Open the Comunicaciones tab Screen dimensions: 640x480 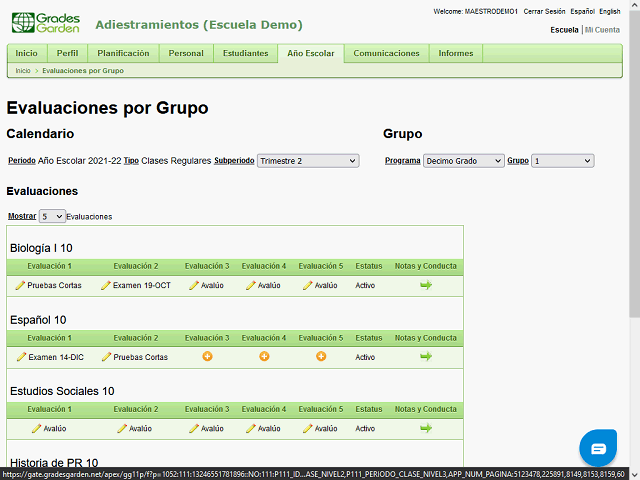click(386, 53)
